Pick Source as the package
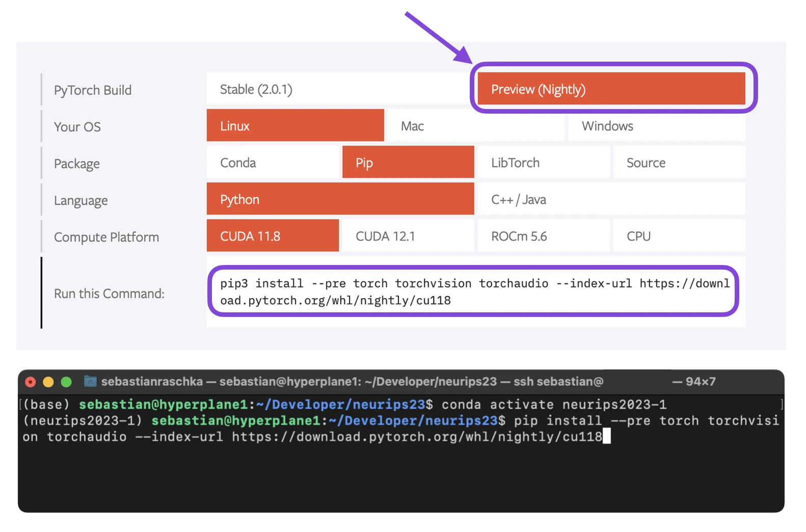Image resolution: width=806 pixels, height=532 pixels. click(x=679, y=162)
